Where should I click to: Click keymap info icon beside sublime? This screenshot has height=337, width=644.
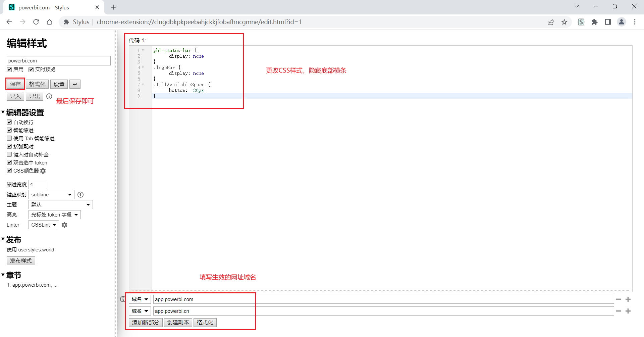tap(80, 195)
